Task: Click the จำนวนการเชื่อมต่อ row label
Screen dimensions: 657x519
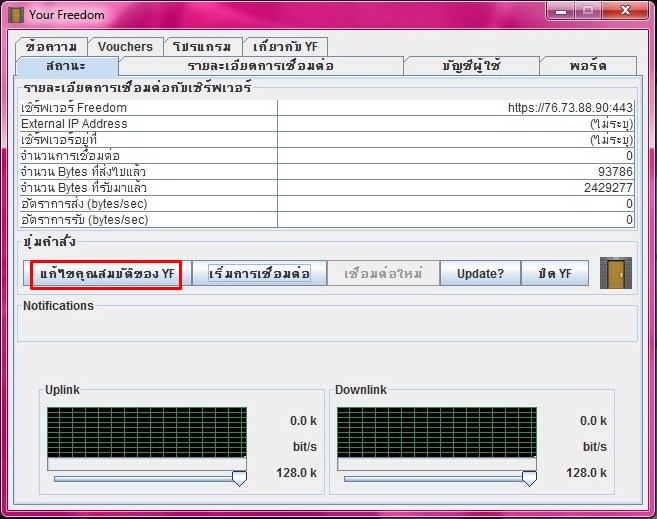Action: coord(70,156)
